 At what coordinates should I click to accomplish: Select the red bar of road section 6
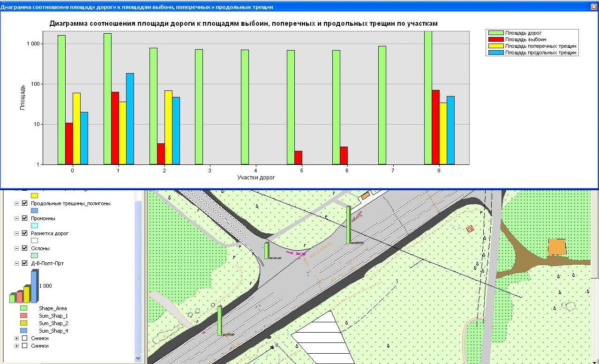coord(344,156)
